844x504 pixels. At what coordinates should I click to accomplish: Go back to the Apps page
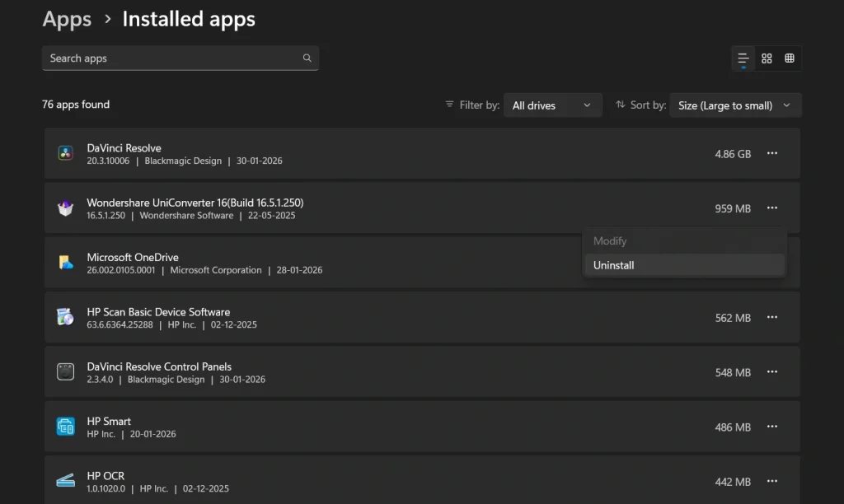click(x=67, y=19)
